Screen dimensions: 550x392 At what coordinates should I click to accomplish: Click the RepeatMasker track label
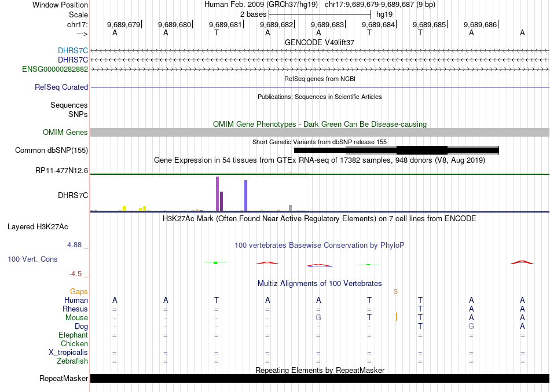click(x=64, y=378)
